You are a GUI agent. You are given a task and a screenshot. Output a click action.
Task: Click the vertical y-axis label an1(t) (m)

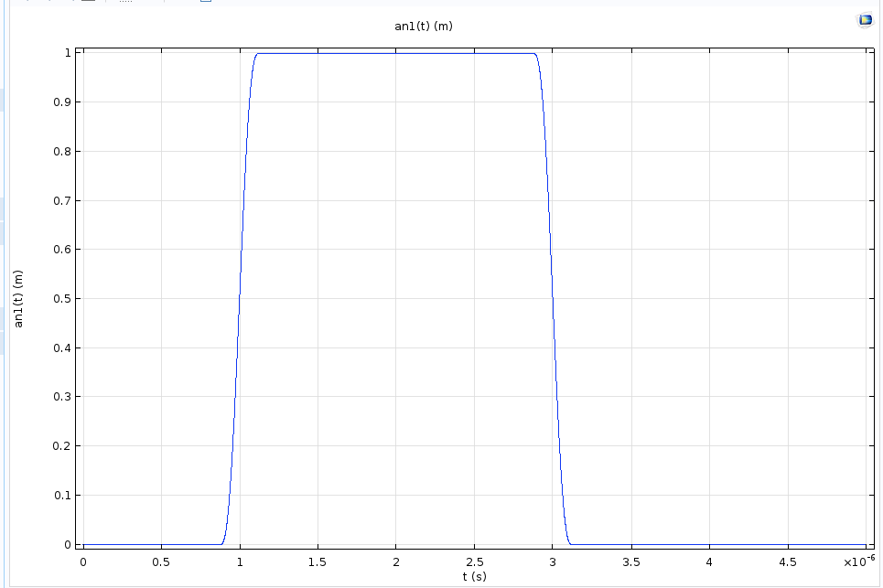19,299
